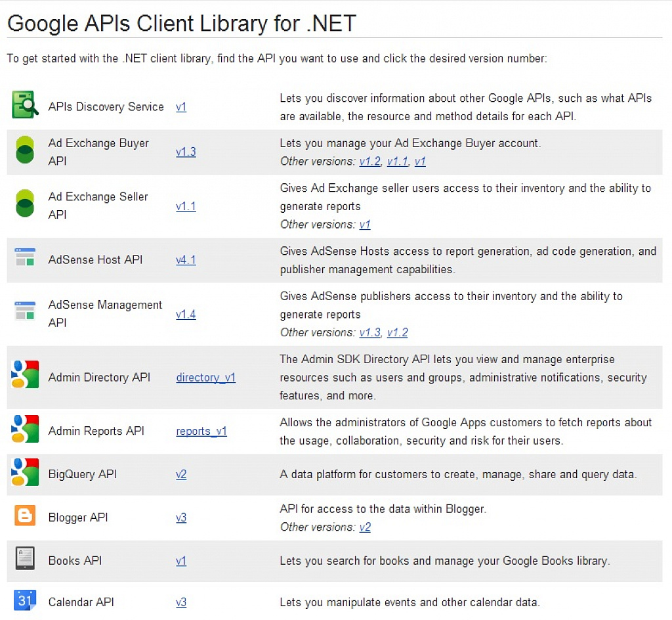Click the Admin Directory API icon
This screenshot has height=620, width=672.
tap(25, 374)
